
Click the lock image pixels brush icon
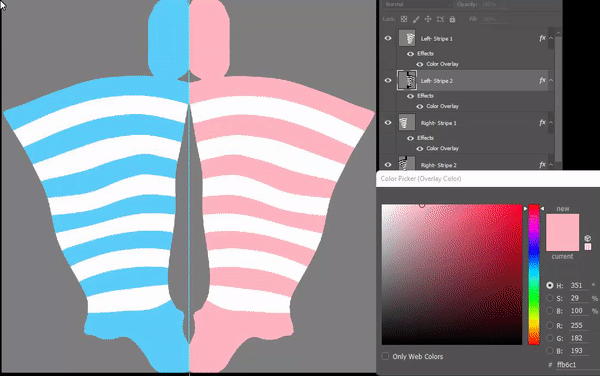[416, 19]
